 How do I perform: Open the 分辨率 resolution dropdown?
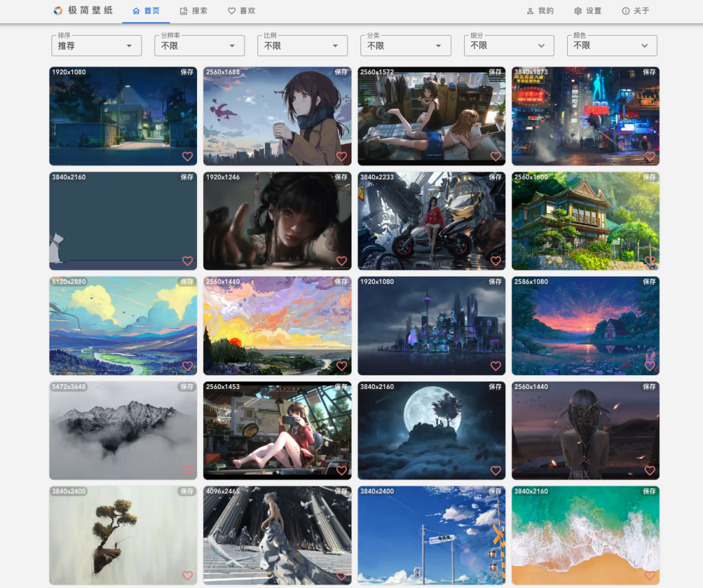[x=200, y=46]
